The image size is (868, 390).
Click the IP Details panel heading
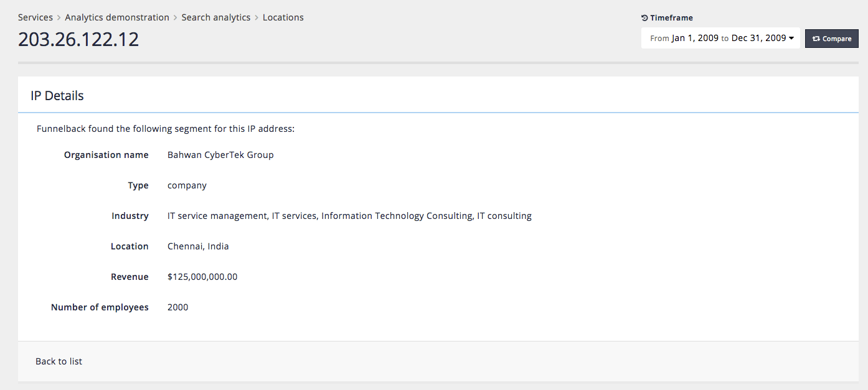click(57, 96)
